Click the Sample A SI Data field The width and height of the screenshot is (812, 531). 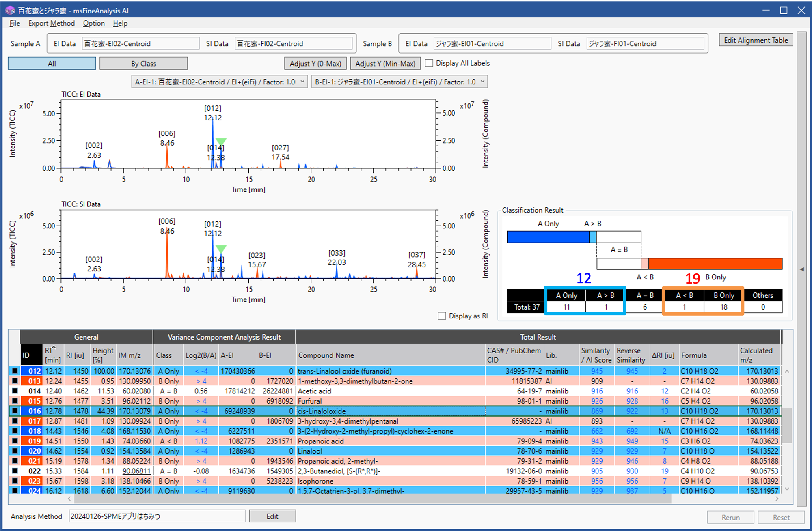(293, 43)
